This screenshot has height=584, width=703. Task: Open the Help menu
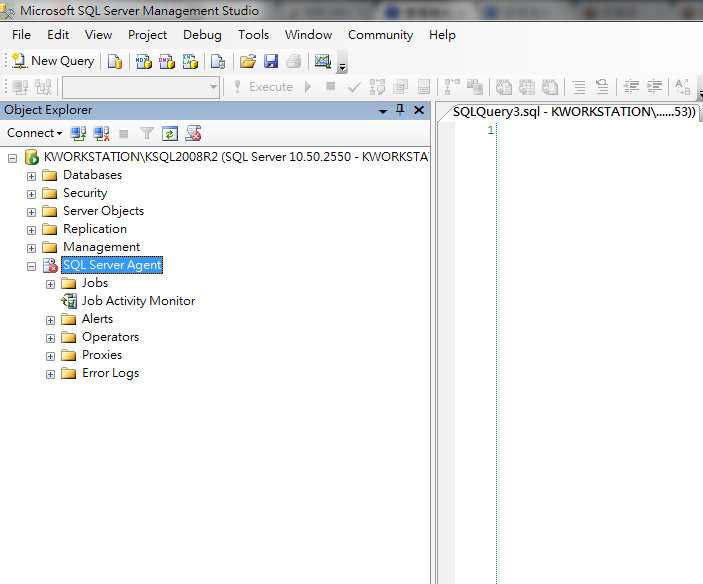443,35
